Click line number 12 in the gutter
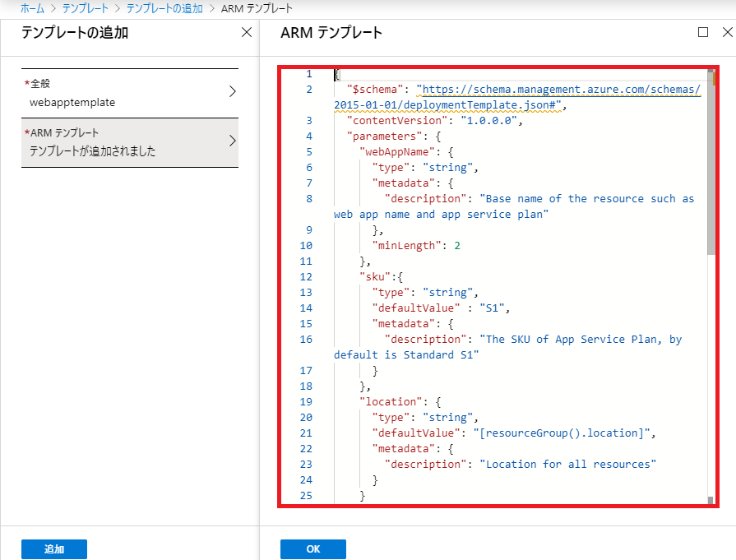Screen dimensions: 736x560 coord(306,277)
